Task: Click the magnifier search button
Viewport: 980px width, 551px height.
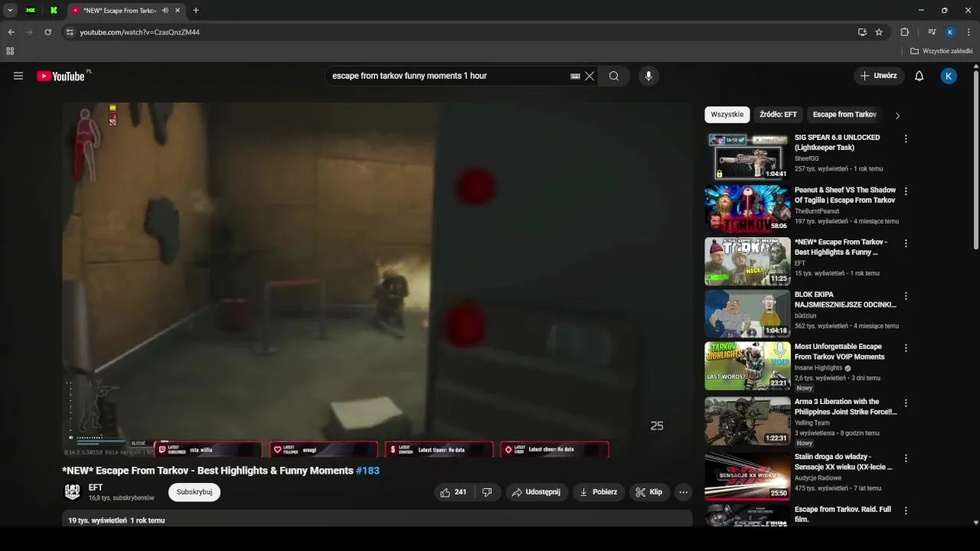Action: [x=614, y=76]
